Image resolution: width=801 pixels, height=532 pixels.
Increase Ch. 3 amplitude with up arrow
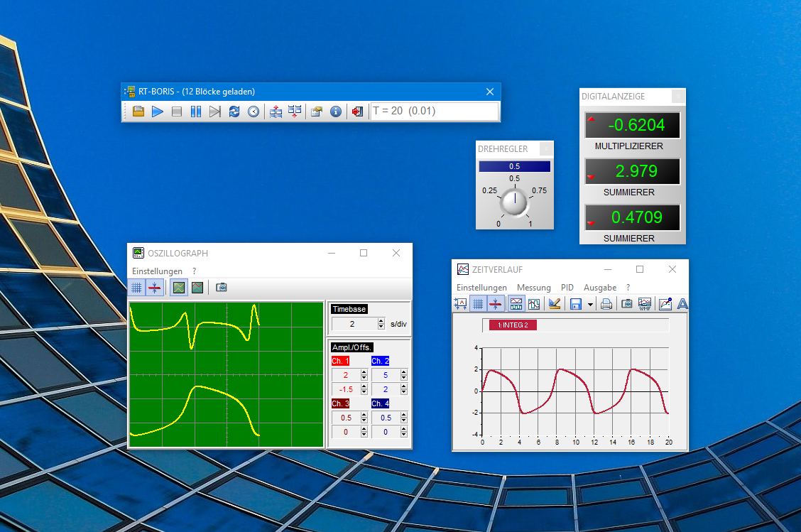point(364,415)
